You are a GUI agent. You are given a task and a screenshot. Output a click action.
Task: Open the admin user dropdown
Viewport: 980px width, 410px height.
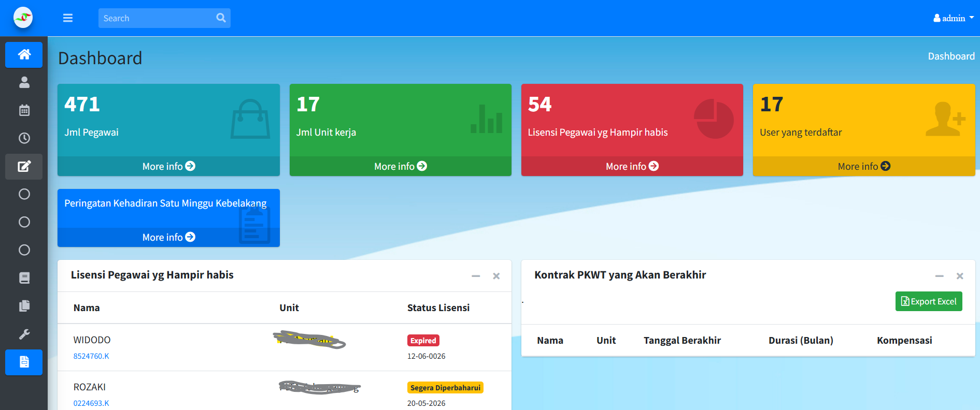point(954,18)
